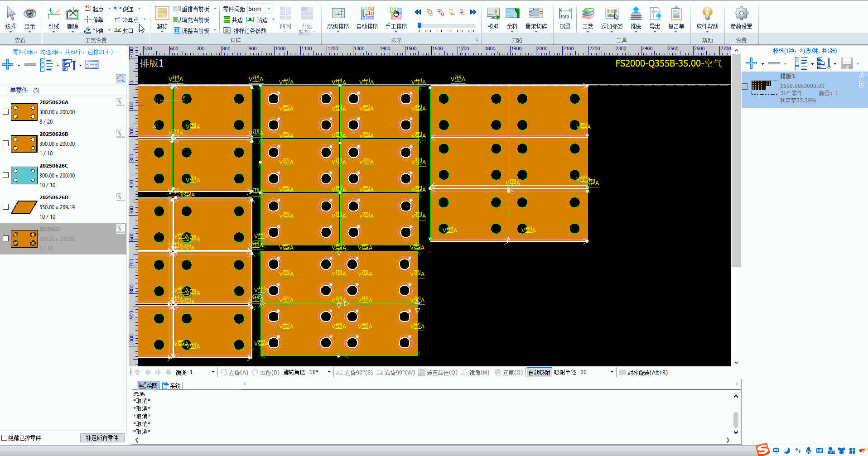The width and height of the screenshot is (868, 456).
Task: Enable the 隐藏已排零件 checkbox
Action: [5, 438]
